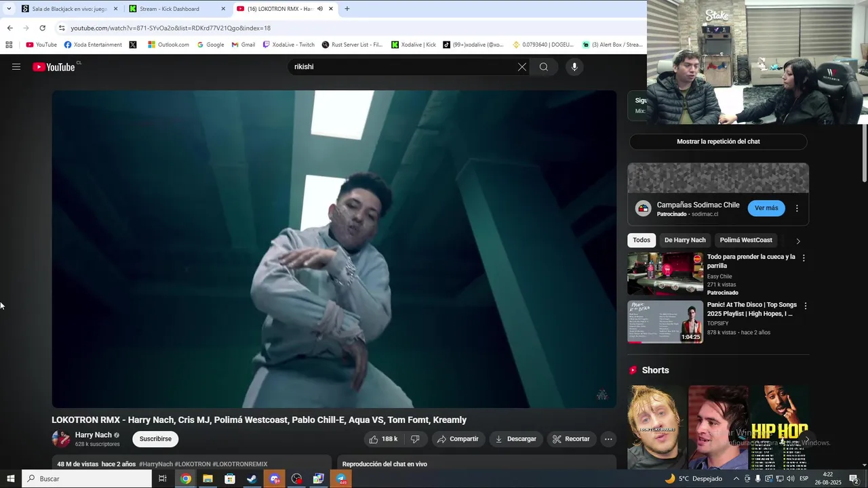This screenshot has width=868, height=488.
Task: Open Steam from the taskbar
Action: 252,479
